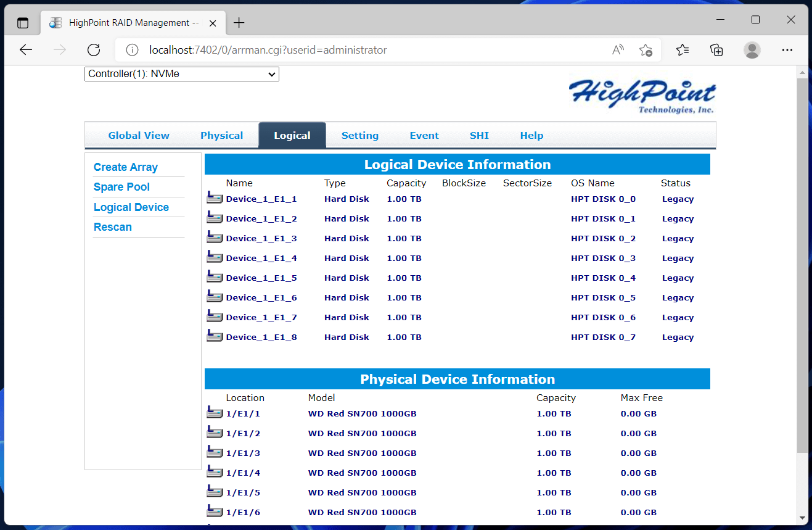Go to the Event tab
This screenshot has width=812, height=530.
tap(424, 136)
